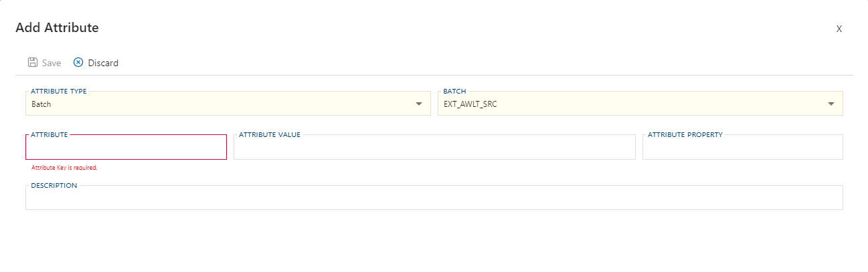Image resolution: width=868 pixels, height=272 pixels.
Task: Select the Attribute Type field showing Batch
Action: click(x=214, y=104)
